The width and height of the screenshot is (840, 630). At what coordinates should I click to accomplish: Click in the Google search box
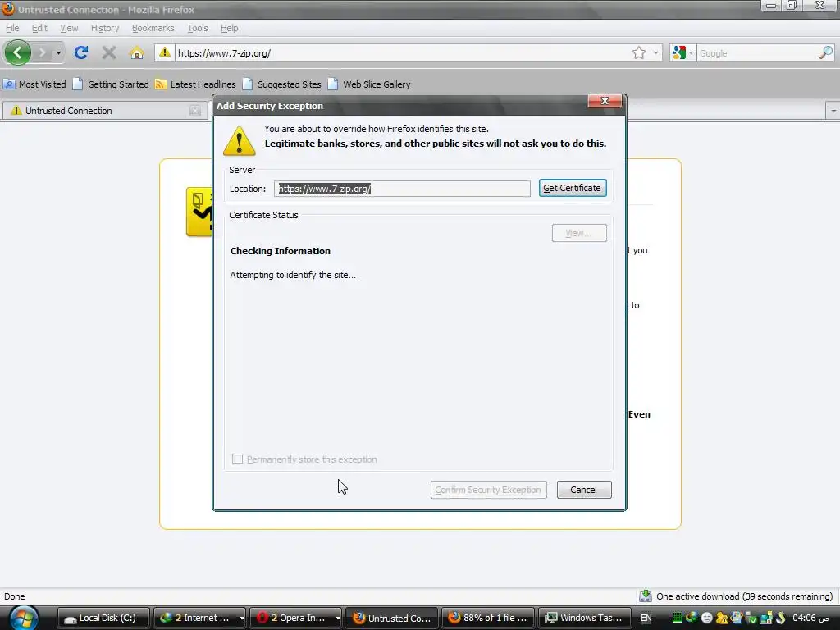click(x=757, y=53)
